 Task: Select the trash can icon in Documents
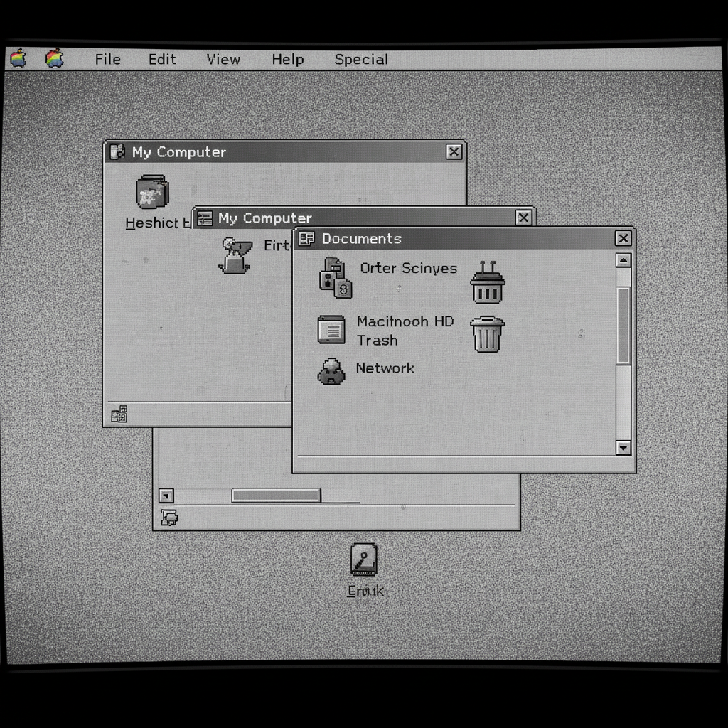(x=487, y=334)
